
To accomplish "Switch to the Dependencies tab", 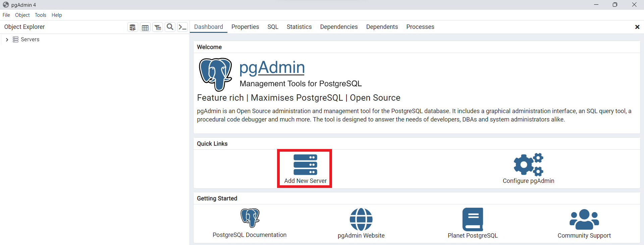I will [x=339, y=27].
